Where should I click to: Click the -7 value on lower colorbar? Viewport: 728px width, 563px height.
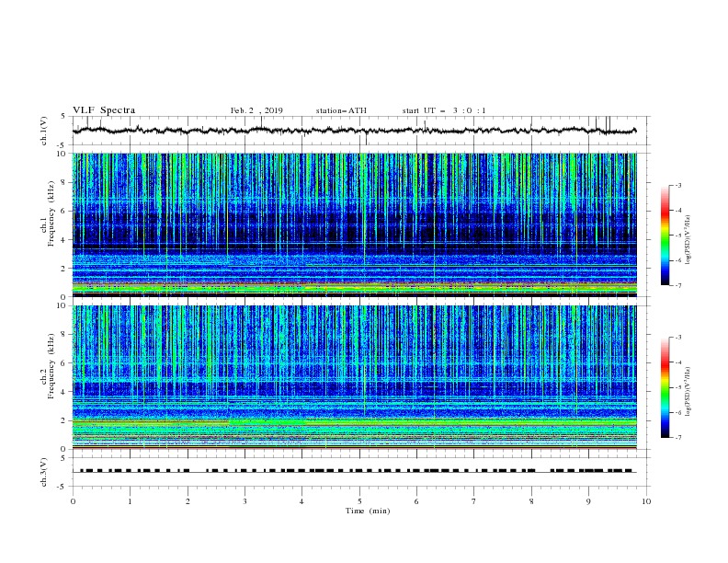[x=677, y=438]
